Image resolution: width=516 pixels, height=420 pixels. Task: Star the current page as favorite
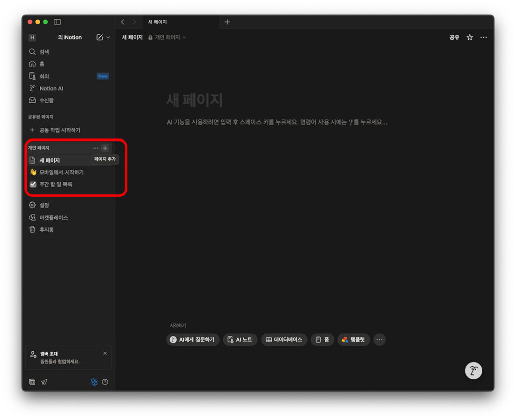point(469,37)
